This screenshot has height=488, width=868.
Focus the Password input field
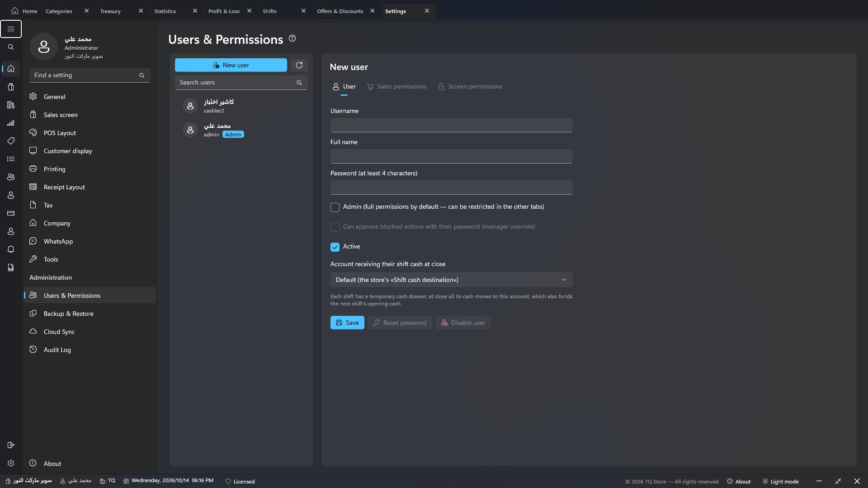coord(451,188)
